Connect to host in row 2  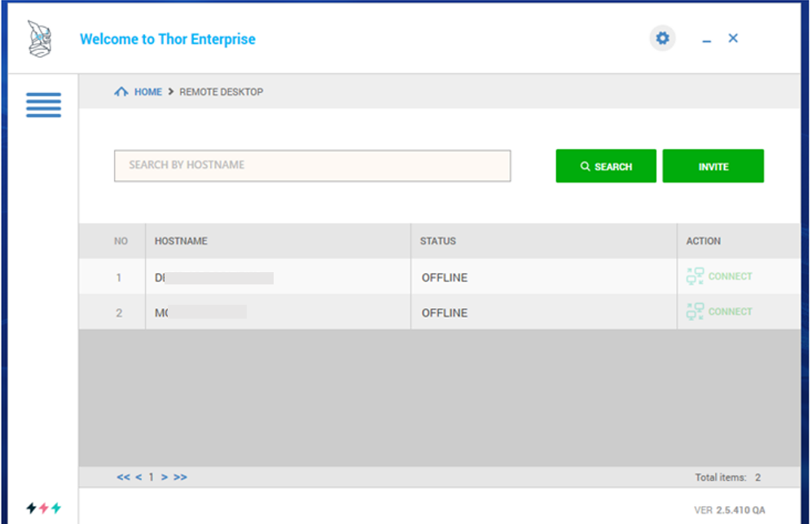tap(719, 311)
